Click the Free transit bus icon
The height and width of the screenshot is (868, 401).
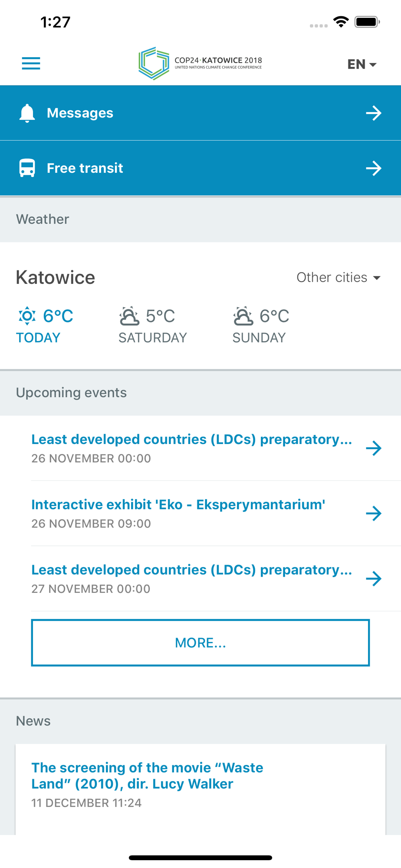coord(27,168)
